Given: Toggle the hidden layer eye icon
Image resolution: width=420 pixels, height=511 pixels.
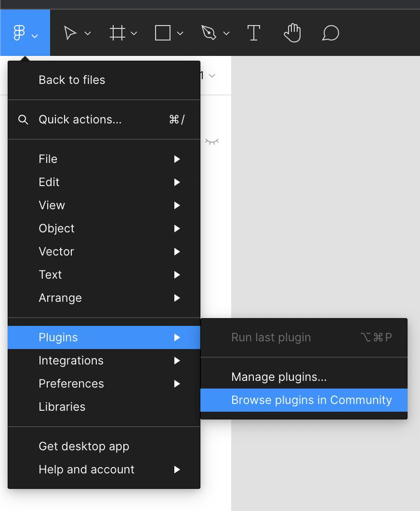Looking at the screenshot, I should (x=212, y=141).
